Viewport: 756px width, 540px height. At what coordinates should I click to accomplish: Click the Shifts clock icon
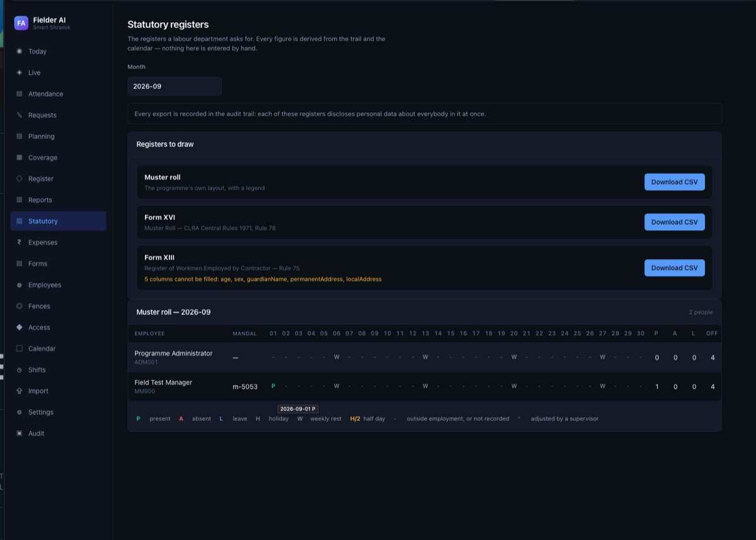click(20, 370)
